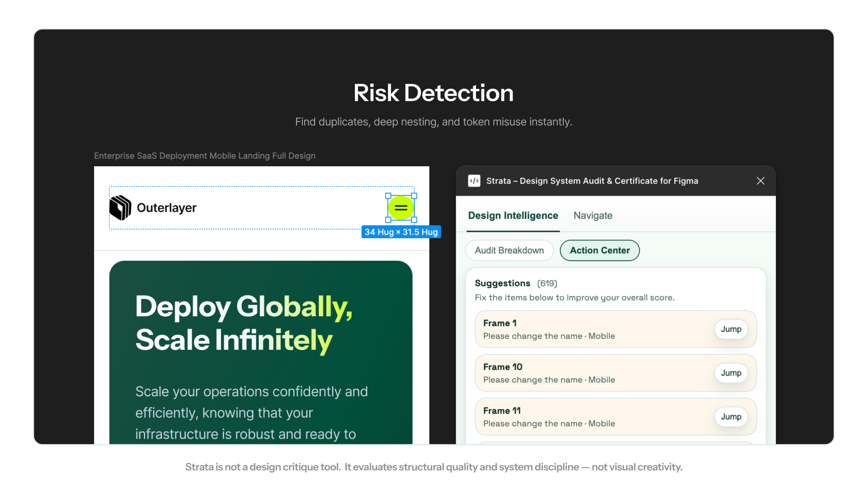Screen dimensions: 868x488
Task: Select the Action Center pill
Action: 599,250
